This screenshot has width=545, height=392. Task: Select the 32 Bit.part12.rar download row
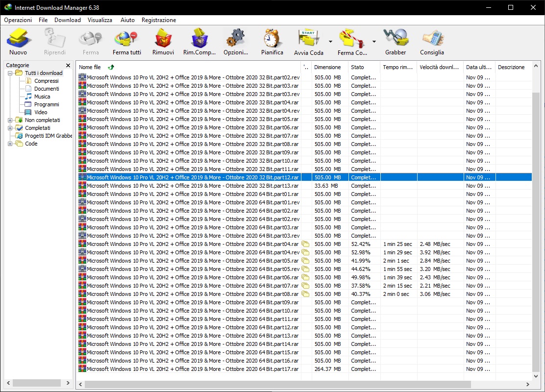pos(304,177)
